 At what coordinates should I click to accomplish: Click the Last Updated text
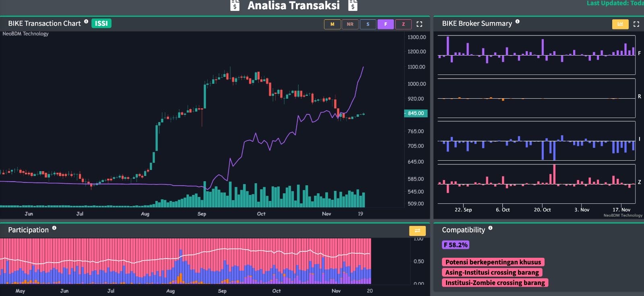pyautogui.click(x=615, y=3)
